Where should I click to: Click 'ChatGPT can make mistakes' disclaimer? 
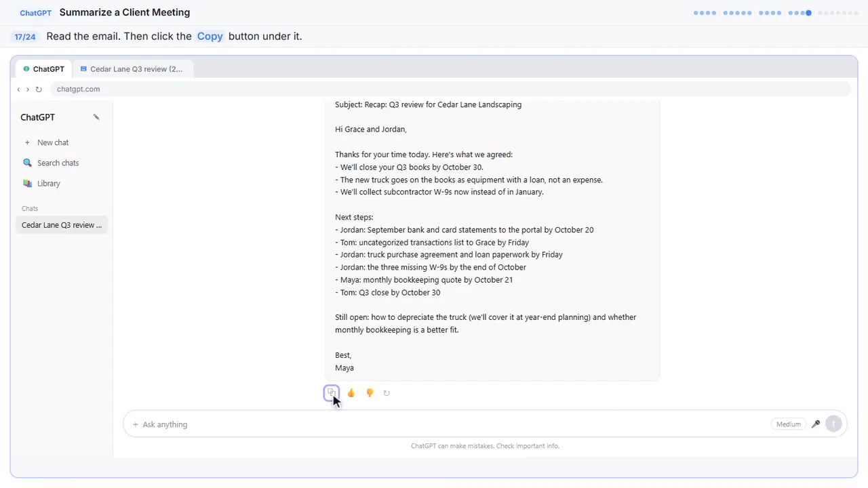coord(485,446)
